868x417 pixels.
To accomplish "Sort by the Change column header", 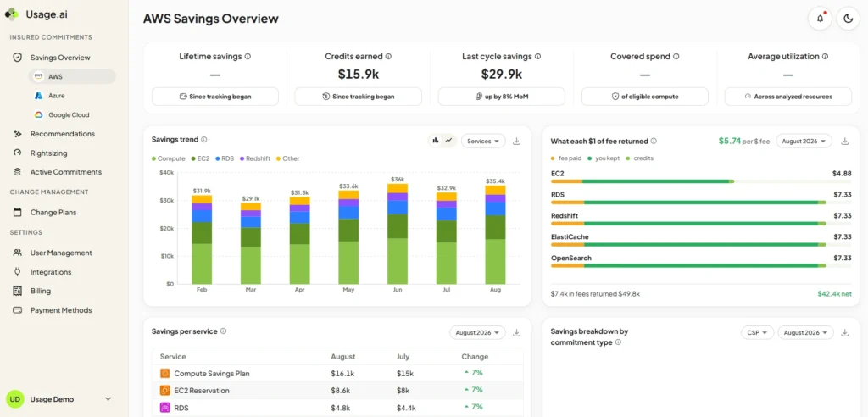I will pos(475,357).
